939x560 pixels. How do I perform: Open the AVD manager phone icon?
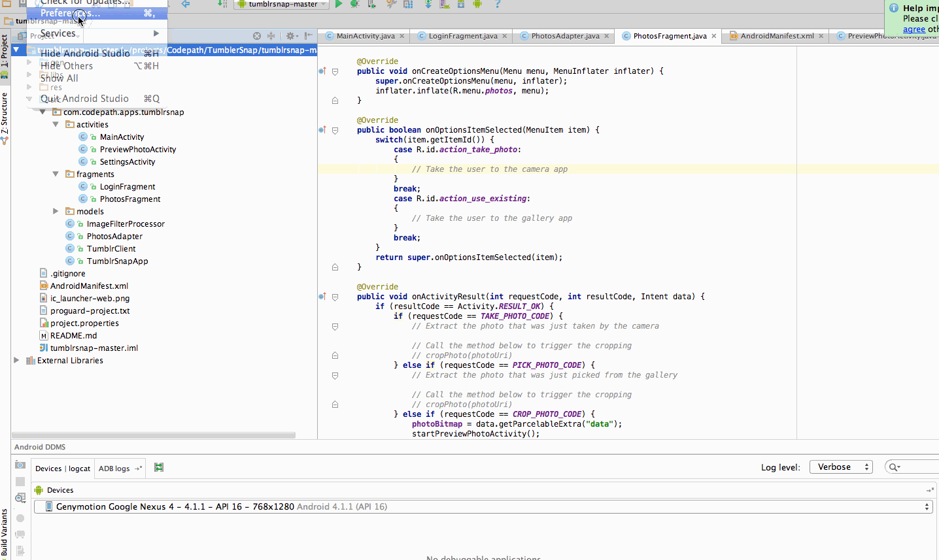[445, 4]
